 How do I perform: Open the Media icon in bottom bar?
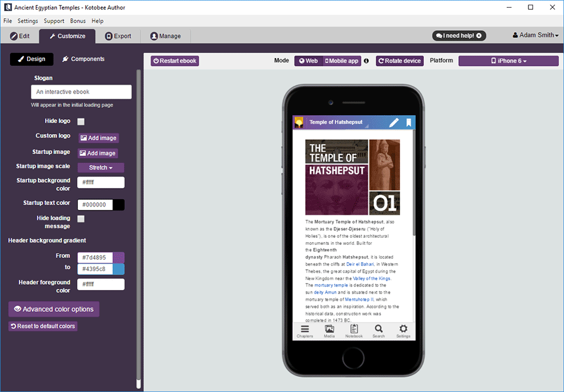pyautogui.click(x=329, y=331)
